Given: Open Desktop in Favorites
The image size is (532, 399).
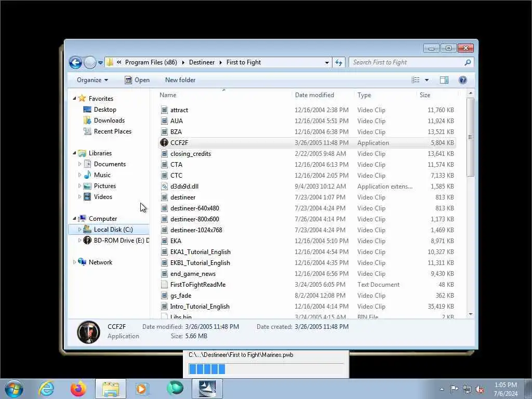Looking at the screenshot, I should click(105, 110).
